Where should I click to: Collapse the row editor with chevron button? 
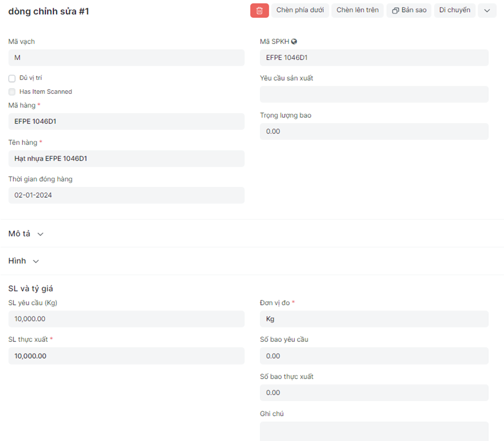coord(487,11)
